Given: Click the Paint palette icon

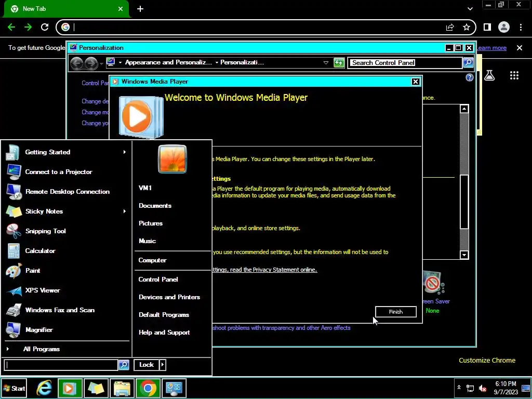Looking at the screenshot, I should 14,271.
